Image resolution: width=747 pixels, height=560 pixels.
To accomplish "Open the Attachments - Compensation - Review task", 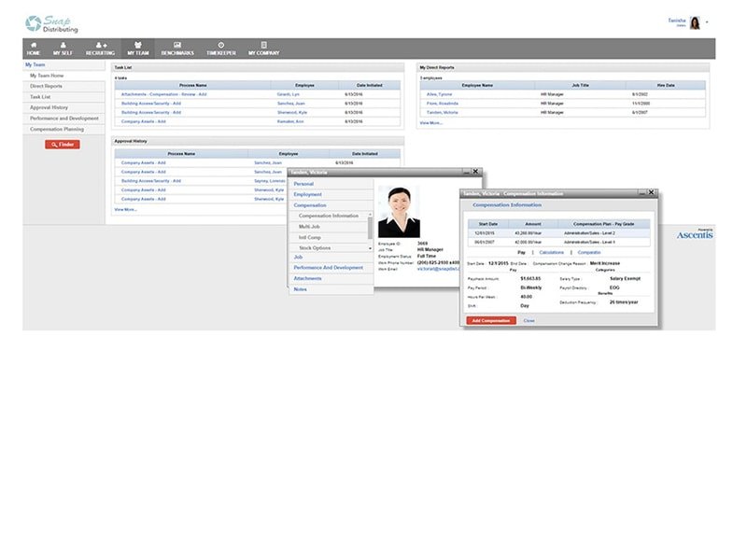I will 163,94.
